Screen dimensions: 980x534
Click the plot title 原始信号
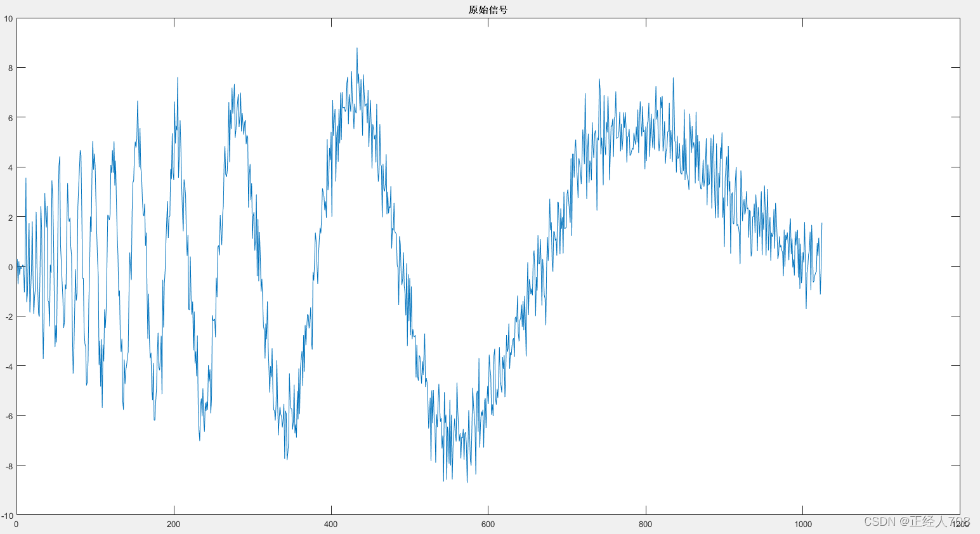click(x=488, y=10)
